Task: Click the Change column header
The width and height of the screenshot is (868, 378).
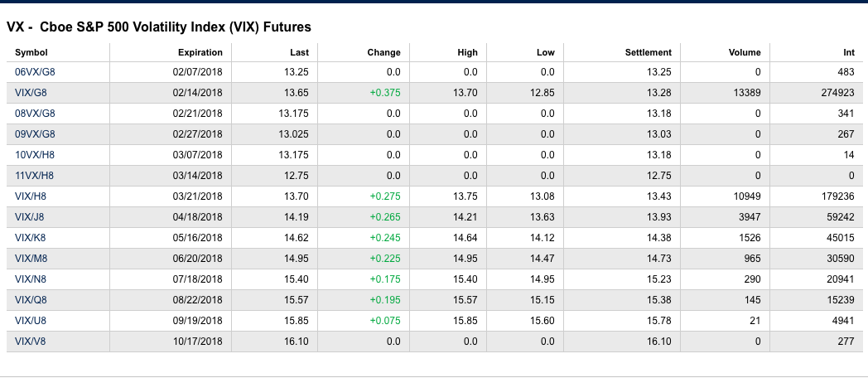Action: coord(383,52)
